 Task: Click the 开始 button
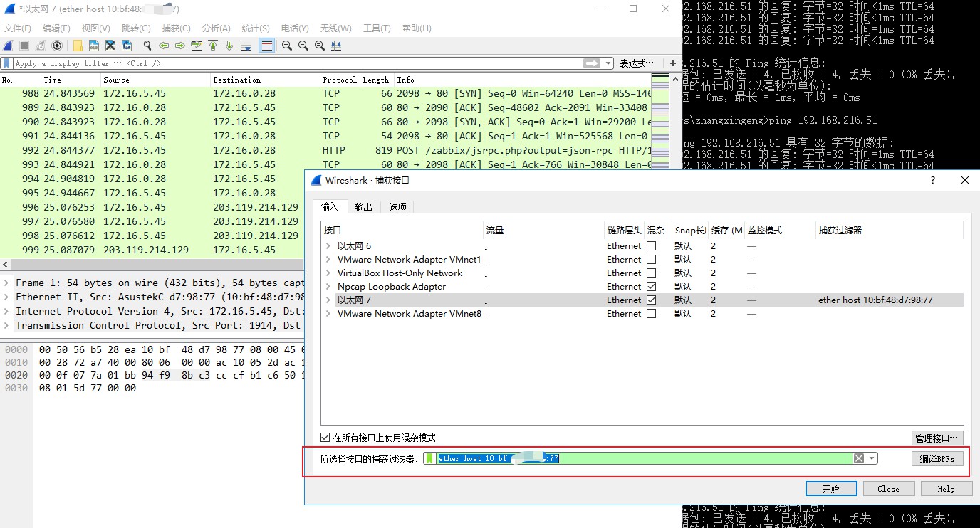point(831,489)
